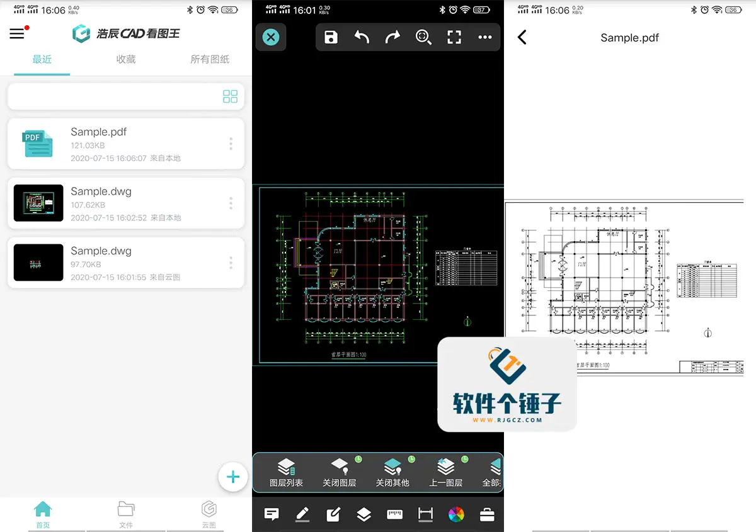Redo the last action
The image size is (756, 532).
pyautogui.click(x=392, y=37)
